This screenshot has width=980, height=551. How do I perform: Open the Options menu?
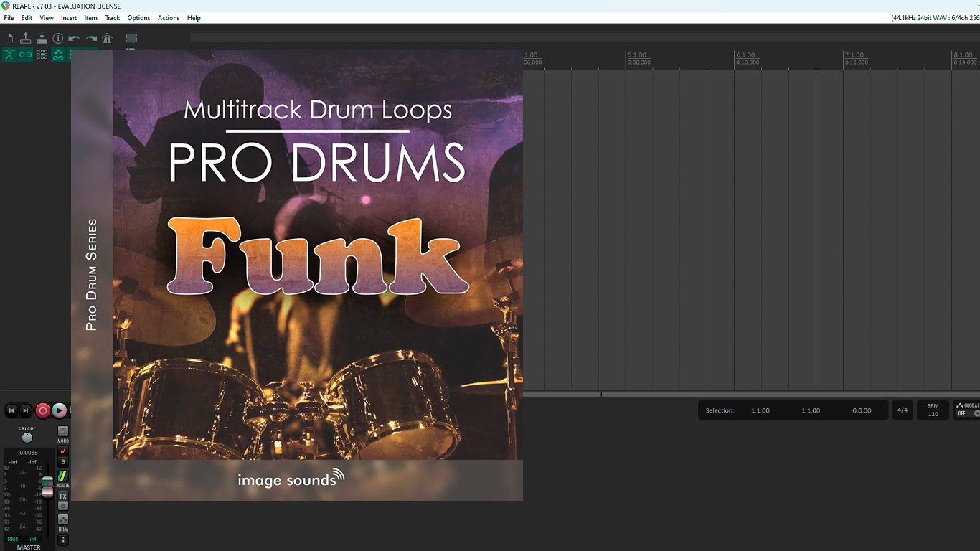click(x=138, y=18)
